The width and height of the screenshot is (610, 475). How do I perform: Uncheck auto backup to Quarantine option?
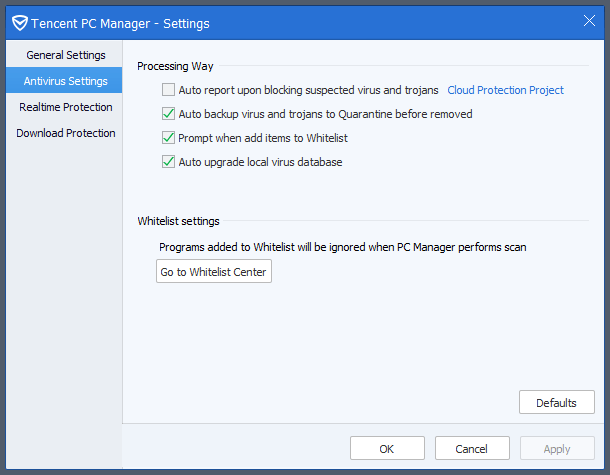tap(168, 114)
